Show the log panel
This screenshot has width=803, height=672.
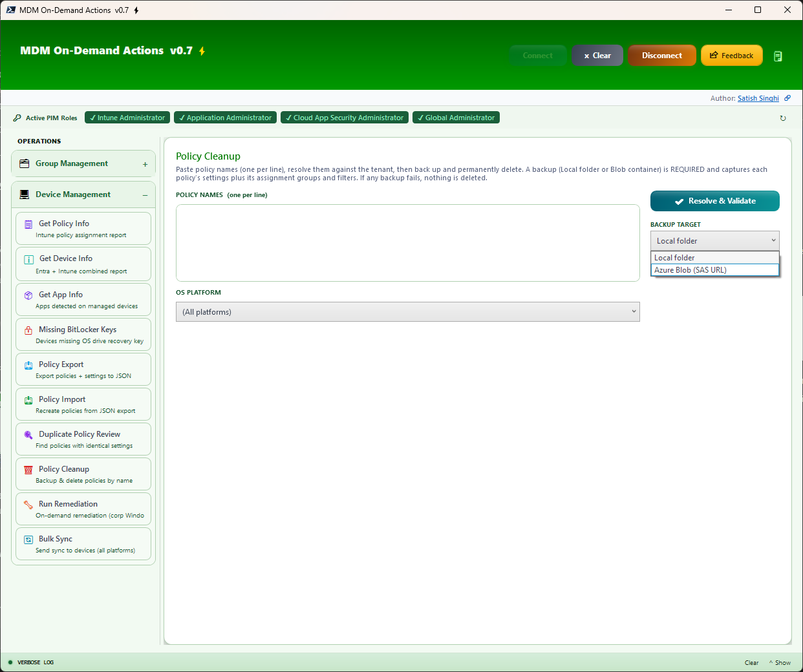[780, 662]
